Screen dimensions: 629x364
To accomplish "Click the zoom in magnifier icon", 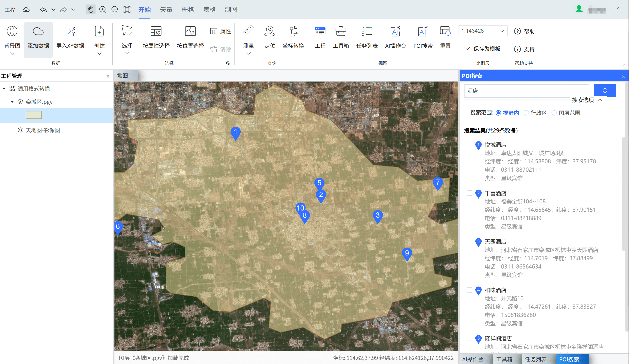I will click(x=103, y=10).
